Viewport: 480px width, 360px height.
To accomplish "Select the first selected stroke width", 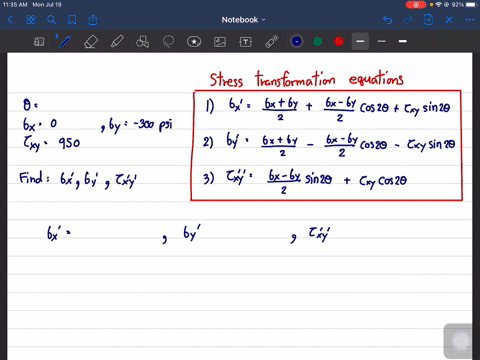I will tap(360, 41).
